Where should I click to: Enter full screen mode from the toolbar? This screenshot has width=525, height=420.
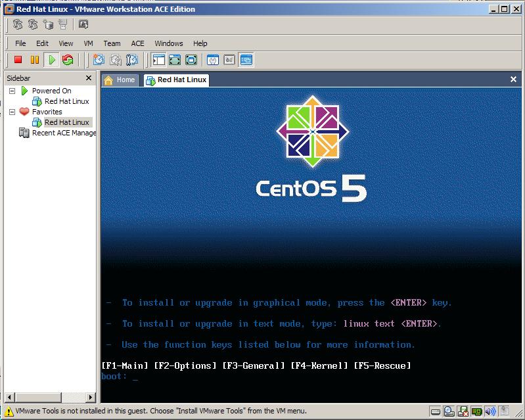tap(191, 60)
